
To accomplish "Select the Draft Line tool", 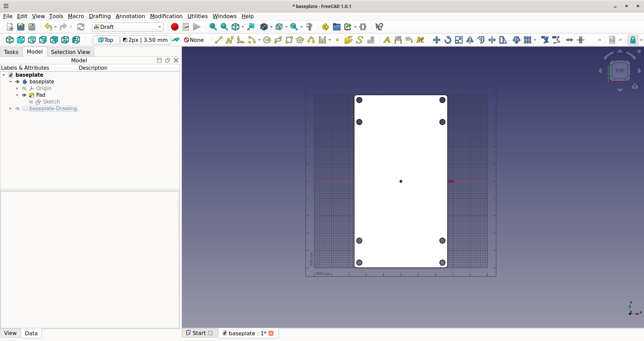I will [x=218, y=40].
